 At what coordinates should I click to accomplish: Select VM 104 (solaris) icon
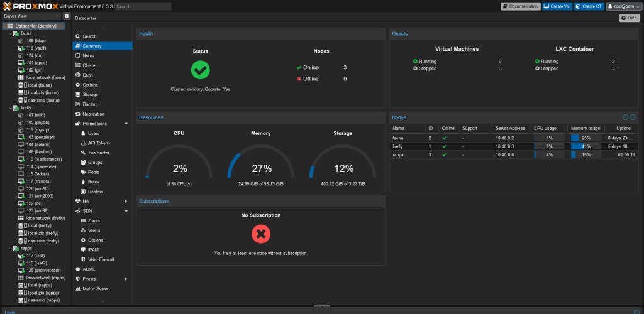tap(21, 144)
